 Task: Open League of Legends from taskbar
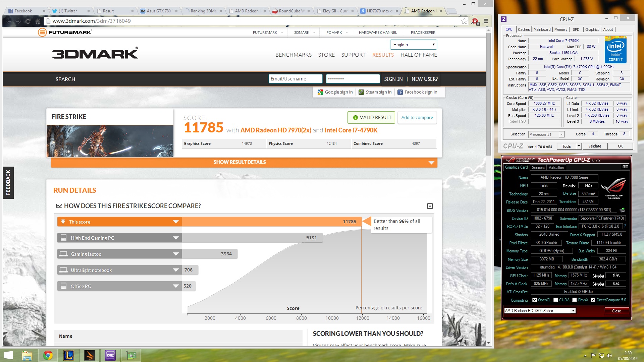point(69,355)
